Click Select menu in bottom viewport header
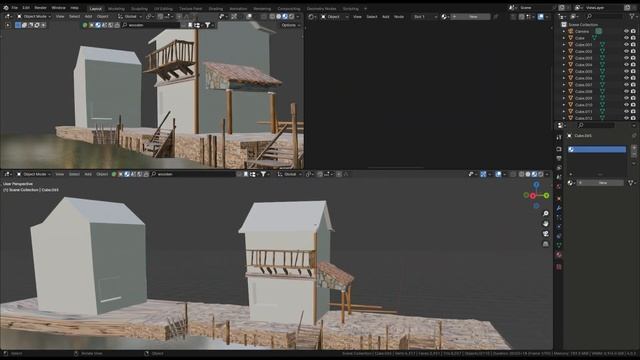Viewport: 640px width, 360px height. click(74, 174)
